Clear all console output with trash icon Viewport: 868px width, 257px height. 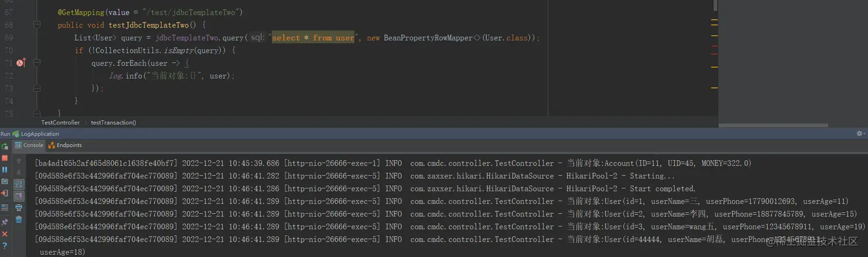coord(18,219)
